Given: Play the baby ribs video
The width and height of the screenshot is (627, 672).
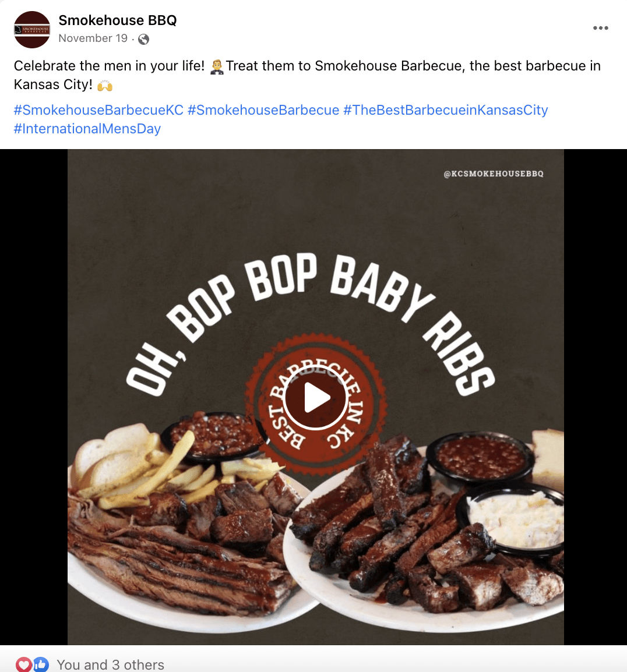Looking at the screenshot, I should (316, 398).
